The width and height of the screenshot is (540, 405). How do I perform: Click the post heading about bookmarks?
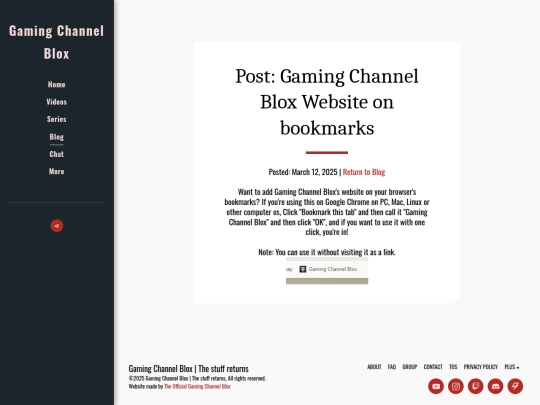[x=327, y=102]
